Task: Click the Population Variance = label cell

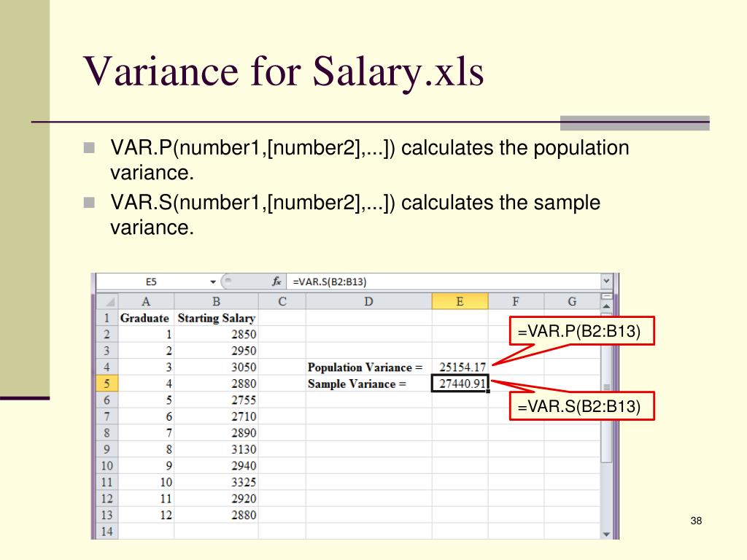Action: pyautogui.click(x=368, y=367)
